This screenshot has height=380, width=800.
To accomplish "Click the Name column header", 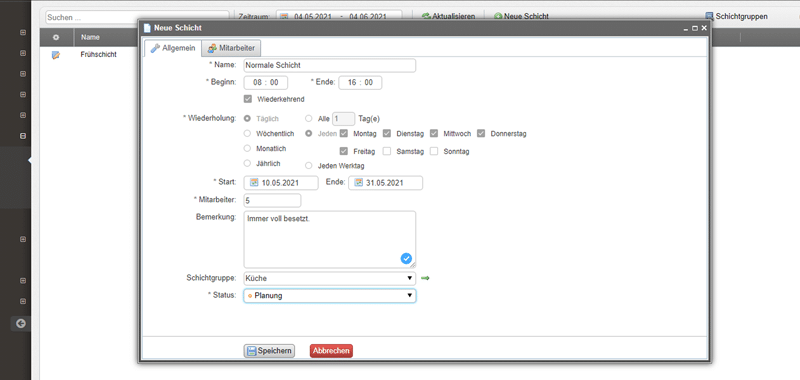I will click(x=90, y=37).
